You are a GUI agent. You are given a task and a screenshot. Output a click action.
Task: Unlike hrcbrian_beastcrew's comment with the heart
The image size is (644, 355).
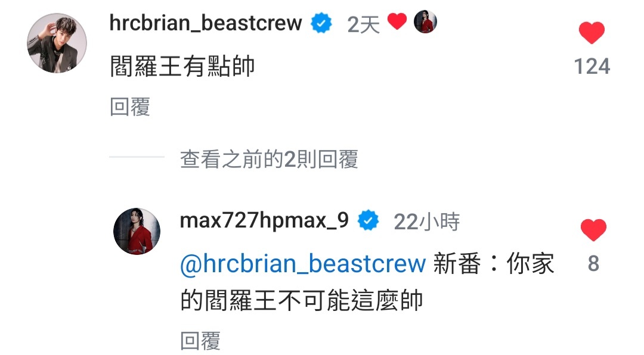pos(592,33)
